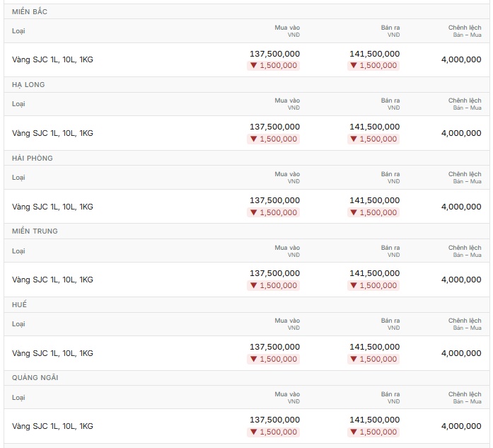
Task: Click Vàng SJC 1L, 10L, 1KG under Huế
Action: pos(52,353)
